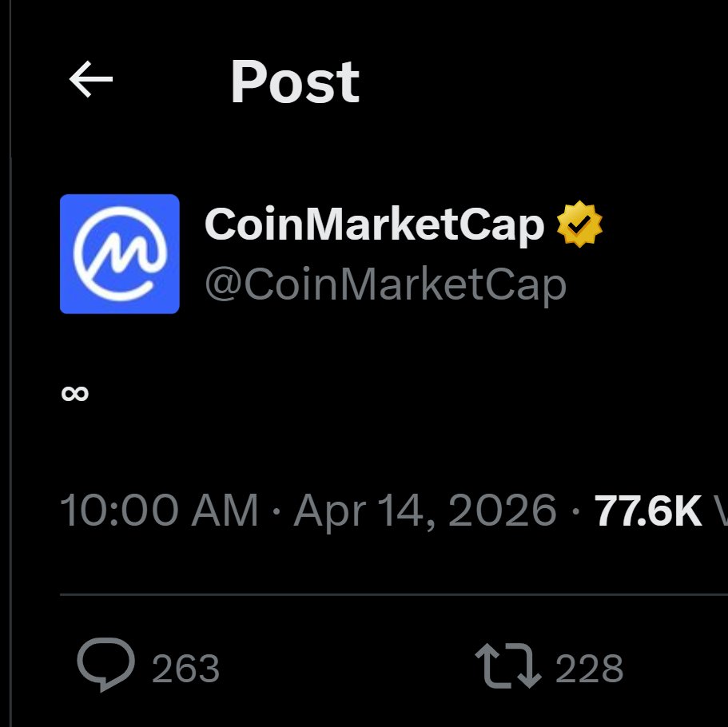Image resolution: width=728 pixels, height=727 pixels.
Task: Open the 77.6K views count
Action: coord(648,510)
